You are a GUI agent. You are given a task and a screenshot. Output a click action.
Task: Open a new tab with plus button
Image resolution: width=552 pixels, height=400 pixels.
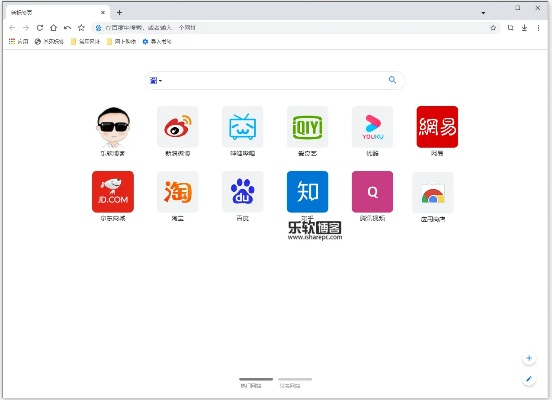pos(119,13)
